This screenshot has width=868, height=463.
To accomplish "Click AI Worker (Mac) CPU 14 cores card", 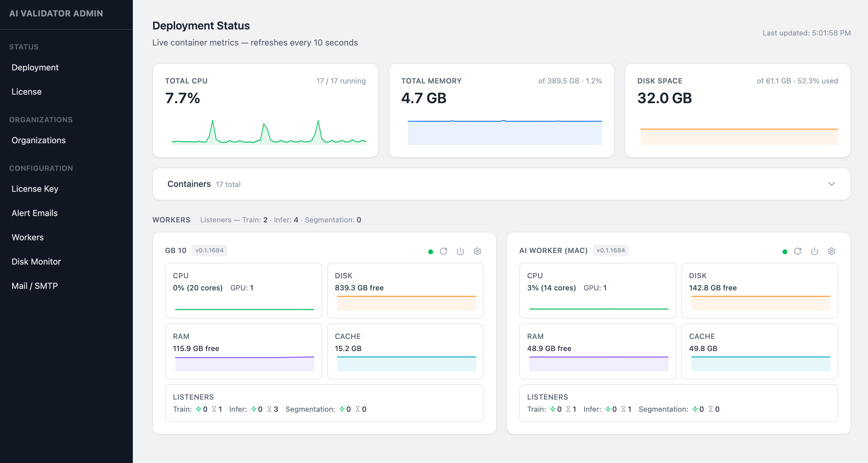I will 597,290.
